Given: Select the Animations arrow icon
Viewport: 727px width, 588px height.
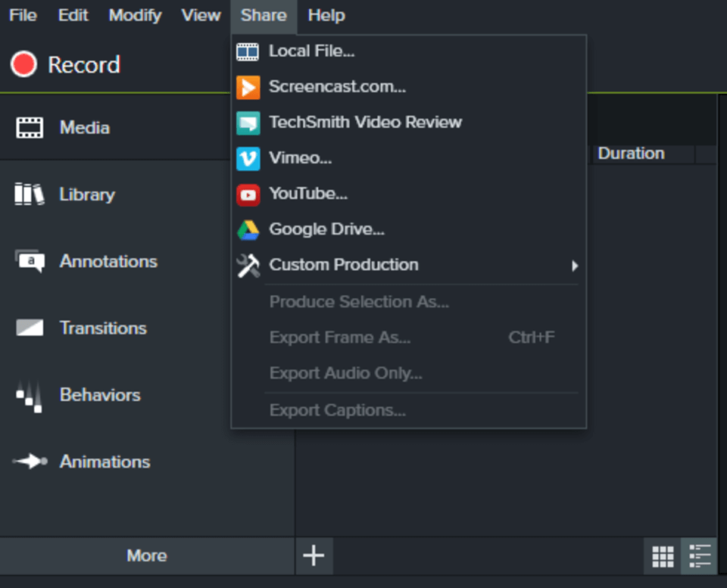Looking at the screenshot, I should [30, 462].
